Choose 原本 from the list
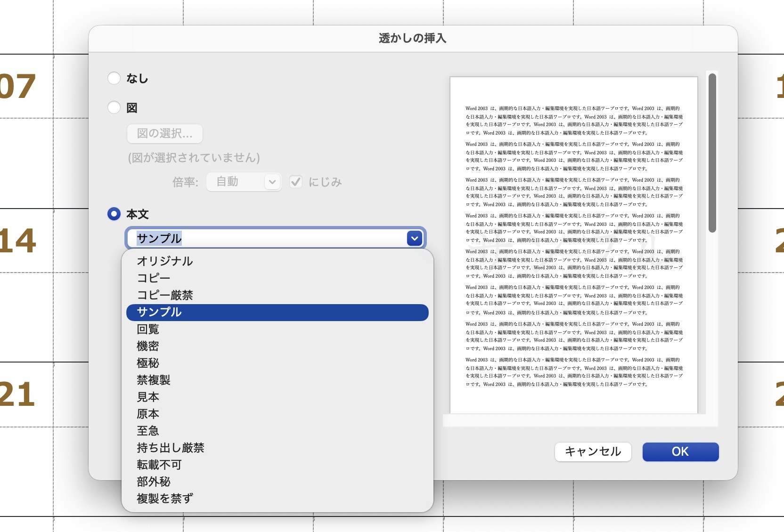784x532 pixels. click(278, 414)
